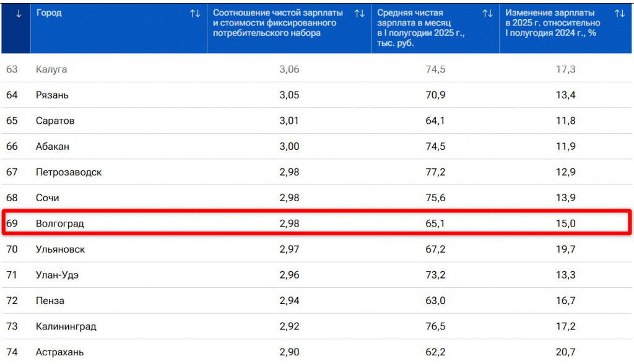634x364 pixels.
Task: Click the Калининград city name
Action: coord(66,326)
